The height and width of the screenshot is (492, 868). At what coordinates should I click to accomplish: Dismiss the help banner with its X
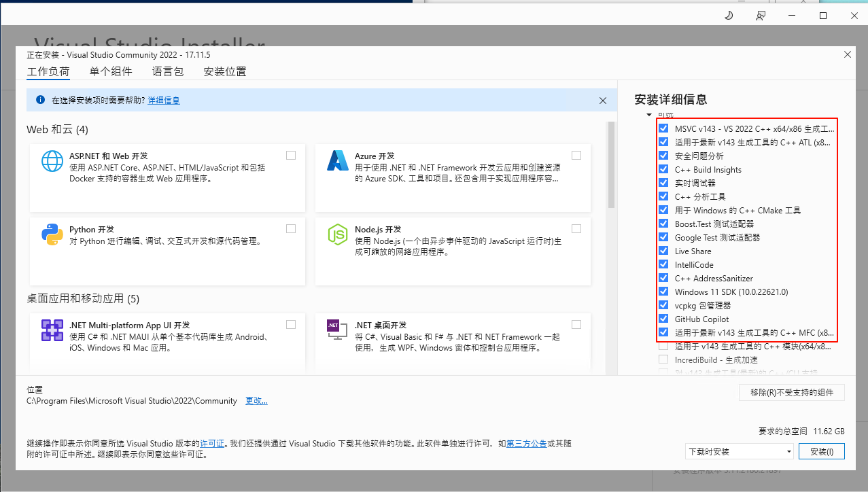(x=602, y=100)
